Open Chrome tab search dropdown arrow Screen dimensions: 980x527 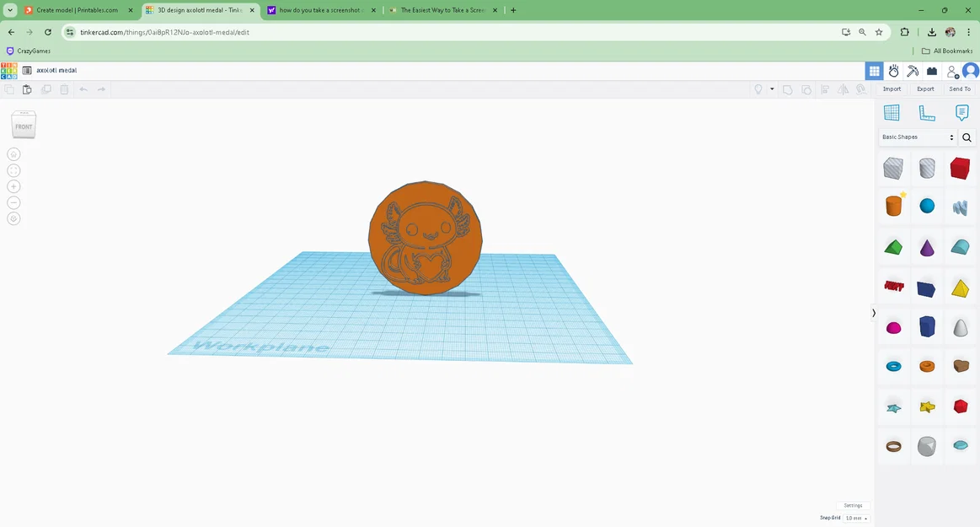click(x=10, y=10)
